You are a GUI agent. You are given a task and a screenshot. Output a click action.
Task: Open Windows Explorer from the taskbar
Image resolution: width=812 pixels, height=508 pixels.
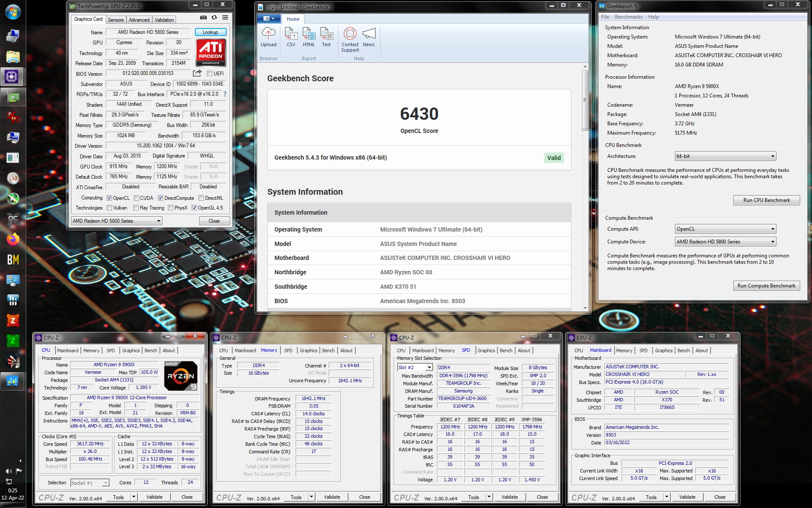click(x=13, y=56)
